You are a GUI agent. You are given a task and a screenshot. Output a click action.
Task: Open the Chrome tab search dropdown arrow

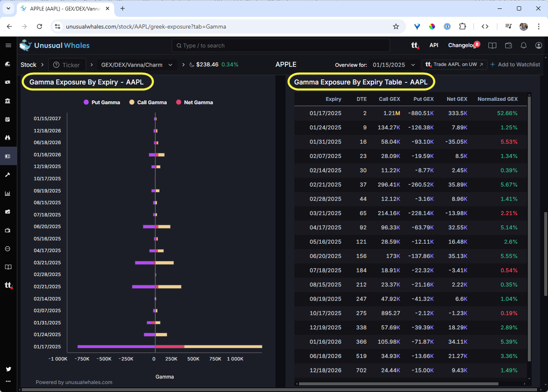click(8, 8)
